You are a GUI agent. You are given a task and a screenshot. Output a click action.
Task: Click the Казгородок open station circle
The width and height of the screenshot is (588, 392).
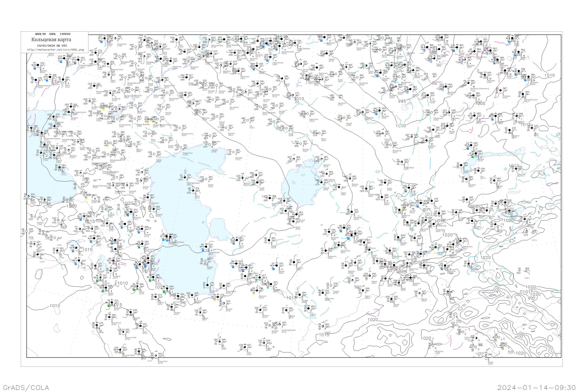tap(432, 113)
